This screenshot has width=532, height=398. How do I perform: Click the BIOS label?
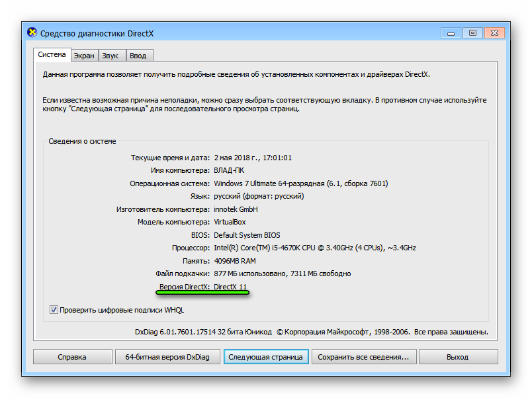(200, 235)
